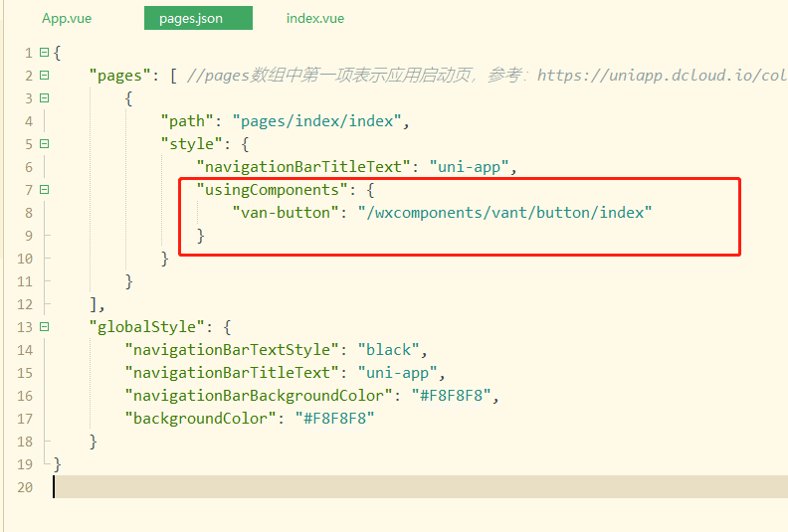Collapse the "style" block fold at line 5
Viewport: 788px width, 532px height.
click(44, 144)
